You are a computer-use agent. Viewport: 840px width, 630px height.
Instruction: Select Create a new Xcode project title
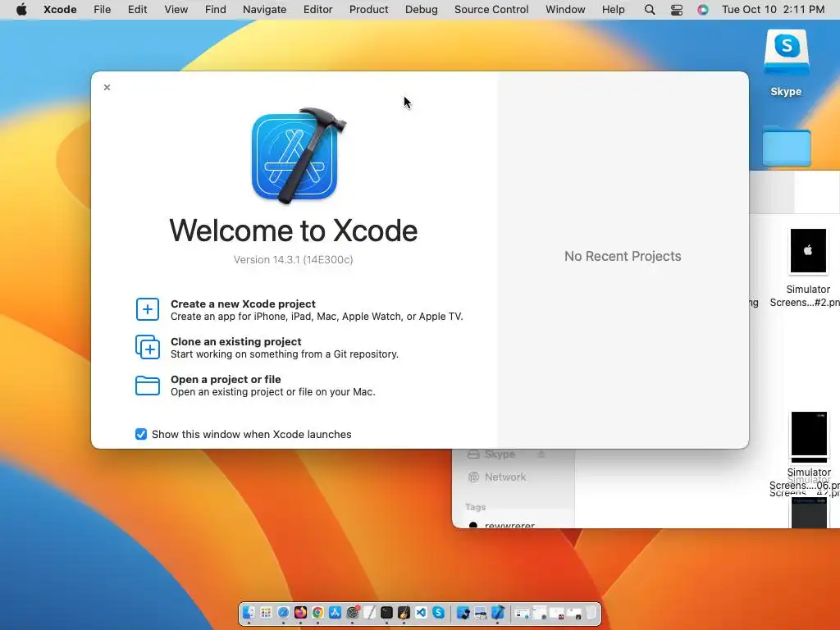tap(243, 304)
